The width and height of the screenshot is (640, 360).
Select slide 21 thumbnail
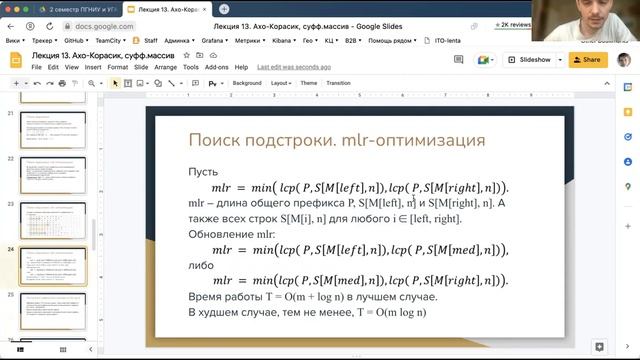[53, 130]
